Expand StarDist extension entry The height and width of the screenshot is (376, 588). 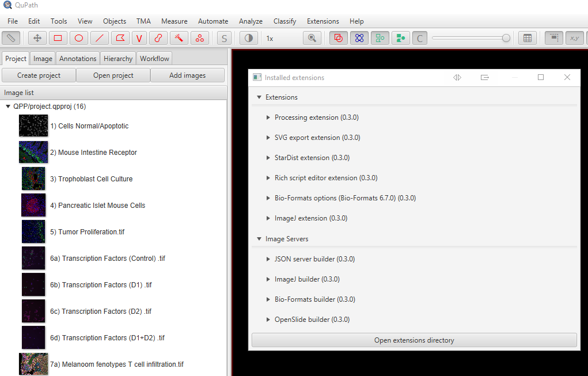coord(268,158)
